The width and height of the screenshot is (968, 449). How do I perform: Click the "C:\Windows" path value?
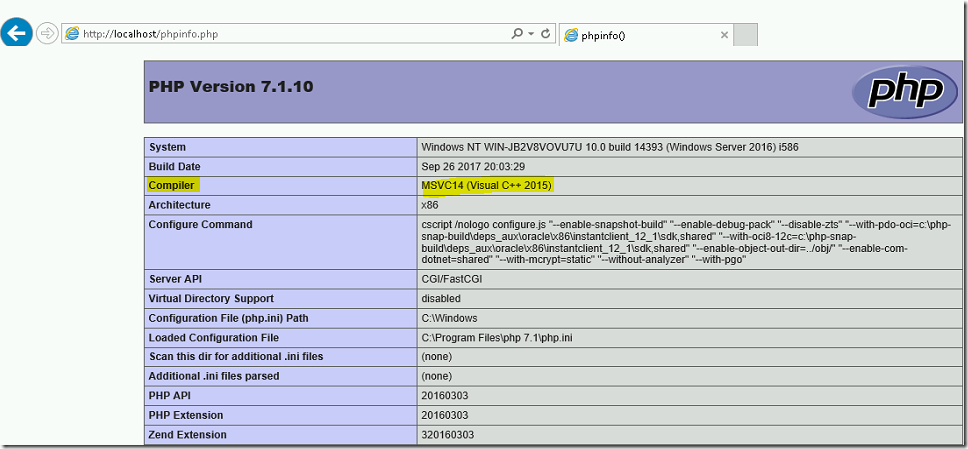(449, 319)
